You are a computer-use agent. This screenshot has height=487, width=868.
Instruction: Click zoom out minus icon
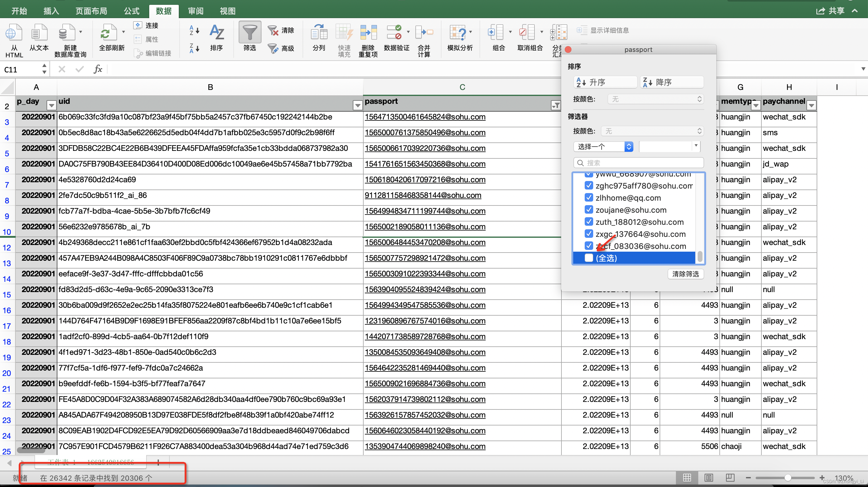(748, 478)
